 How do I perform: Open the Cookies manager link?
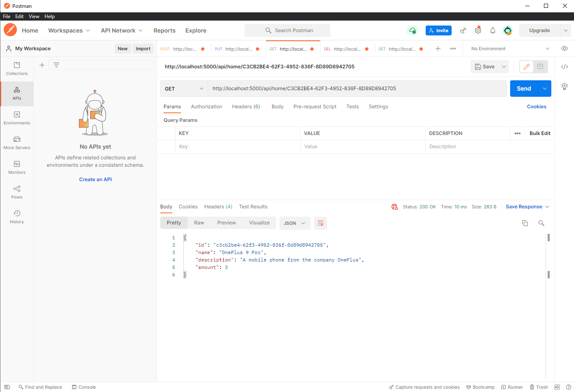(x=537, y=106)
